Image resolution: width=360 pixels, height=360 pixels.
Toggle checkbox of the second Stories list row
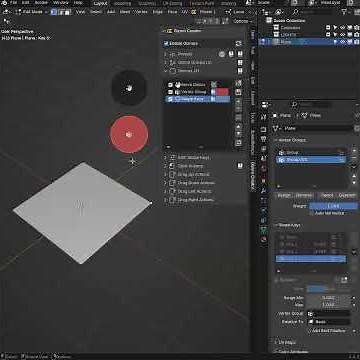[x=170, y=92]
